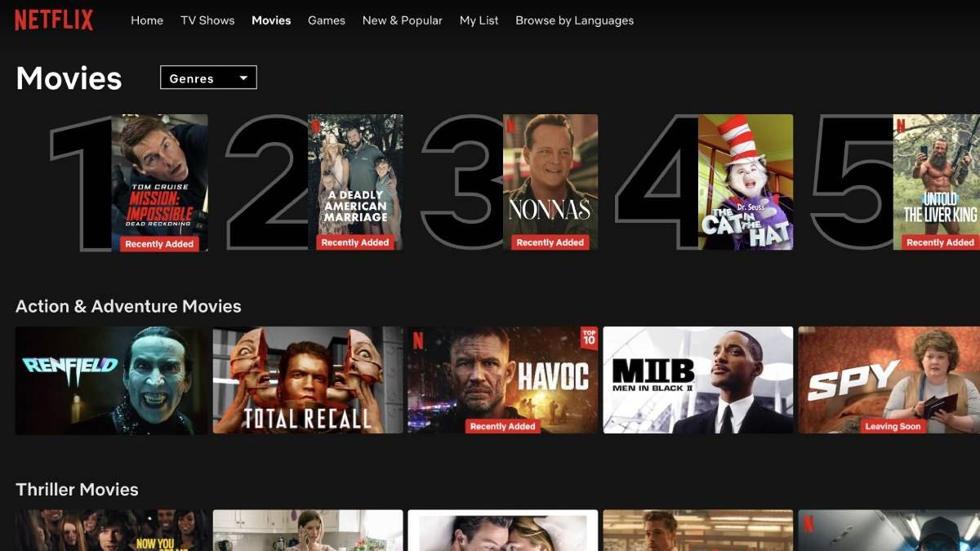
Task: Click Recently Added badge on Mission: Impossible
Action: point(159,244)
